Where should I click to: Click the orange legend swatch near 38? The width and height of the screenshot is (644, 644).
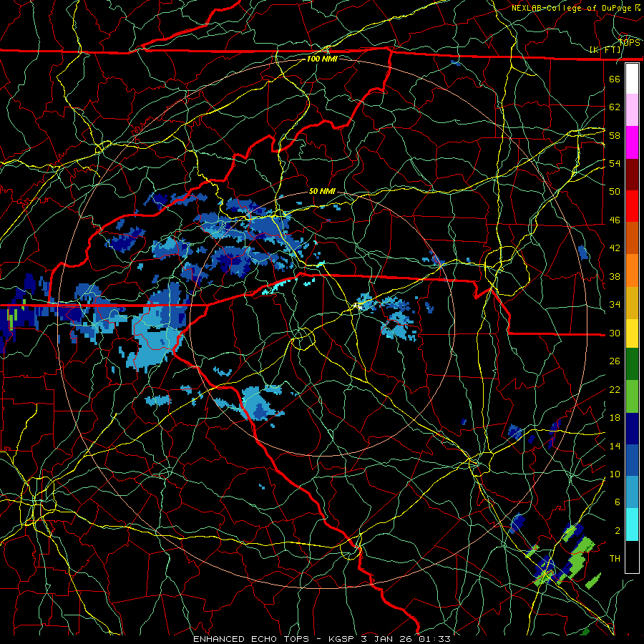[x=632, y=270]
